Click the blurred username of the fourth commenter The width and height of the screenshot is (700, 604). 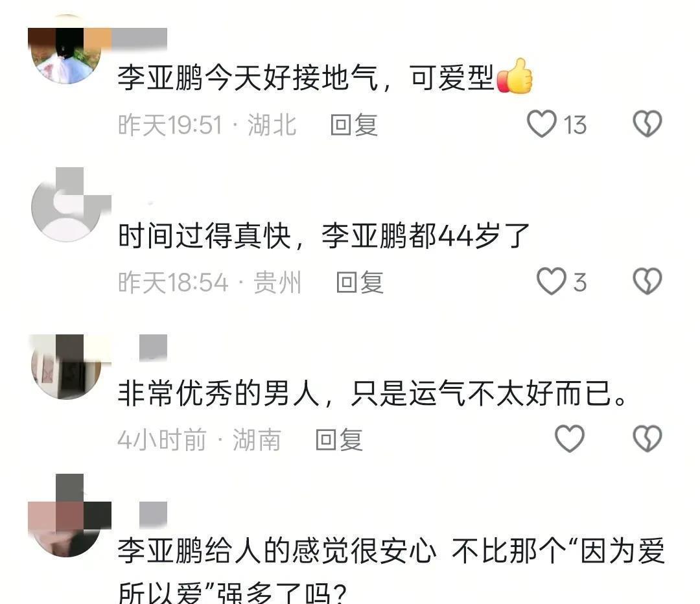point(153,515)
